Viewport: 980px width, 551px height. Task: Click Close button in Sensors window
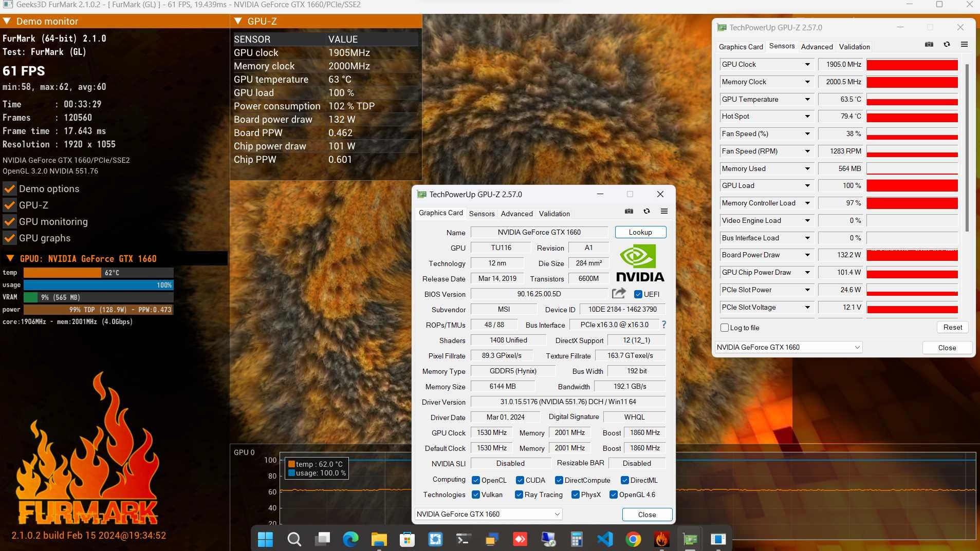pyautogui.click(x=947, y=348)
